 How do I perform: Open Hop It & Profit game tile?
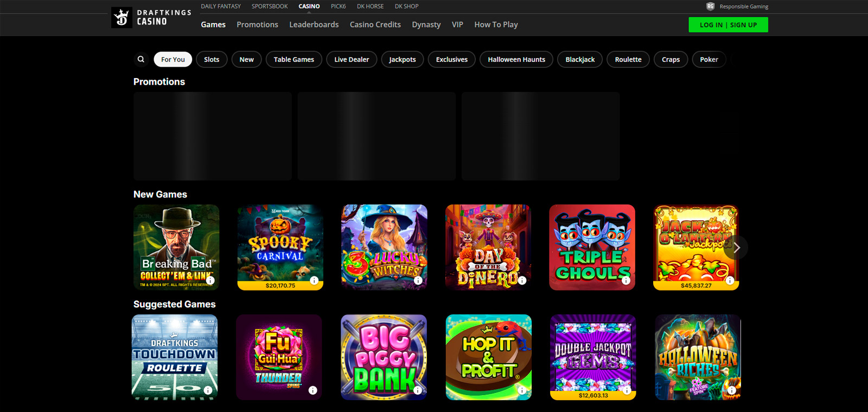point(489,357)
